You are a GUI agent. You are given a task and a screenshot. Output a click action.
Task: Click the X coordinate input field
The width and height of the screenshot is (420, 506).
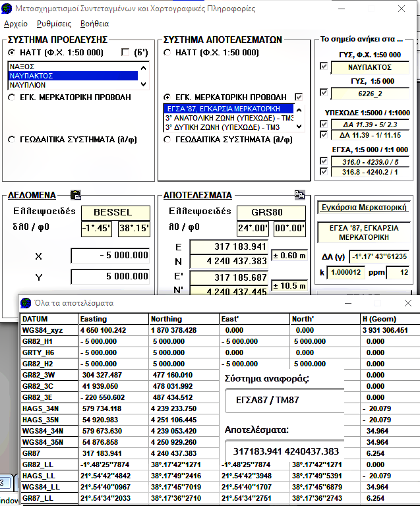(110, 256)
